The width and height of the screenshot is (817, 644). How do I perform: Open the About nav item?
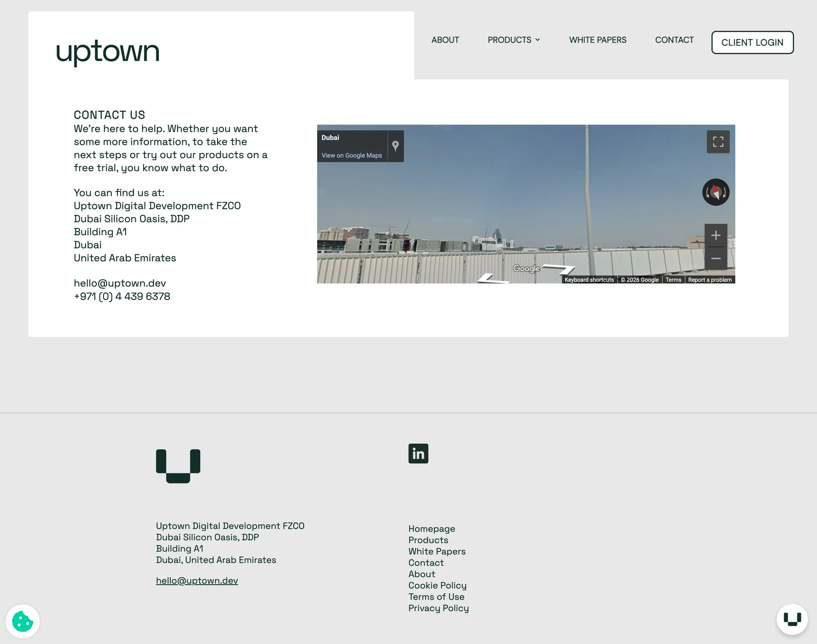445,40
